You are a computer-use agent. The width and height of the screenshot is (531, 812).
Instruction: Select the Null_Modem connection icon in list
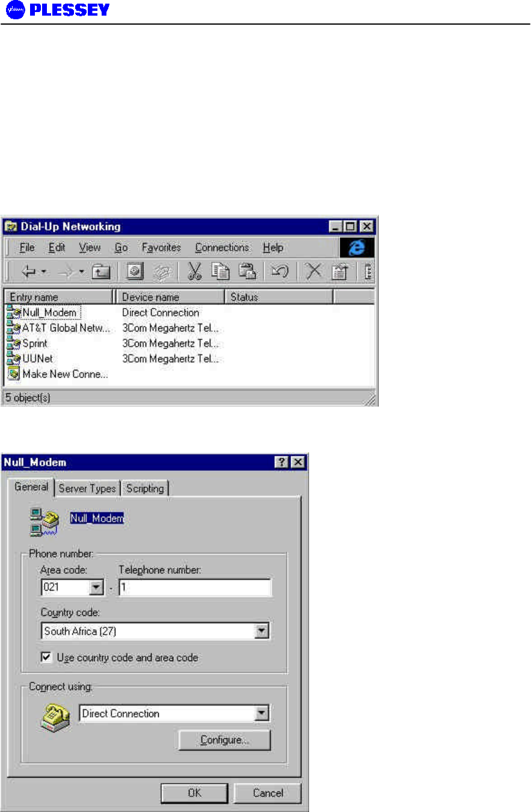click(x=14, y=313)
